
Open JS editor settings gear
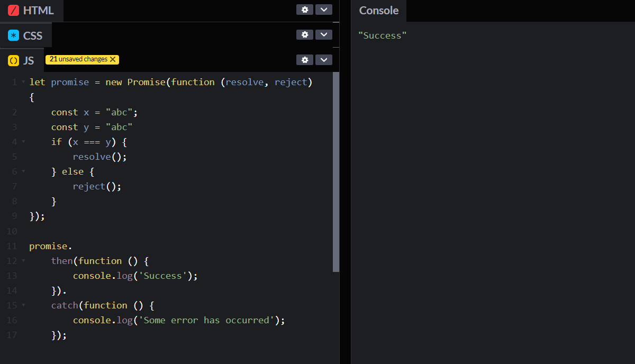pyautogui.click(x=304, y=60)
